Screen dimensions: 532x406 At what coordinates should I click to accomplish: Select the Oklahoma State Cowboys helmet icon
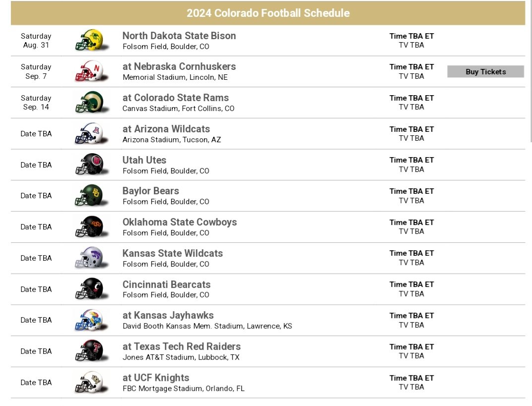(x=91, y=227)
